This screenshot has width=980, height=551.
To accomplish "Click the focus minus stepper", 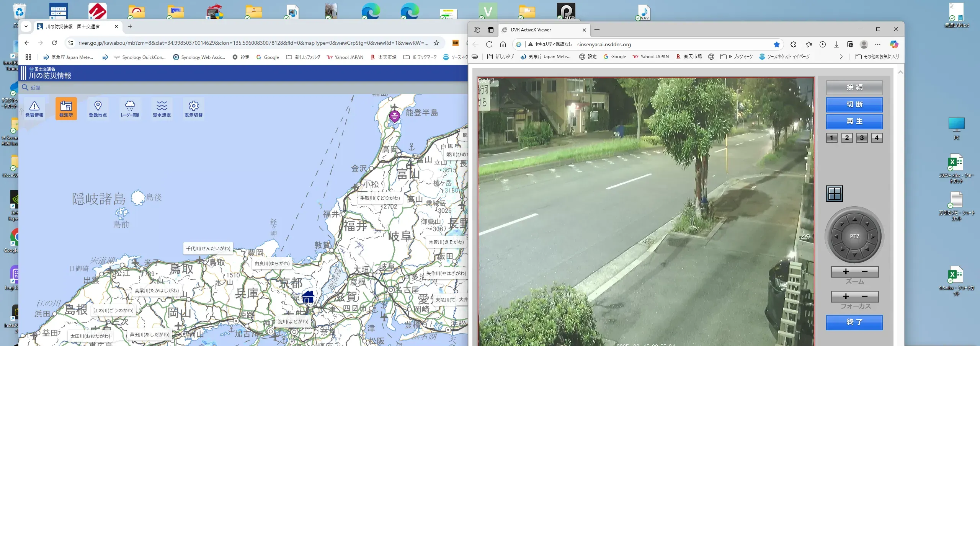I will [864, 297].
